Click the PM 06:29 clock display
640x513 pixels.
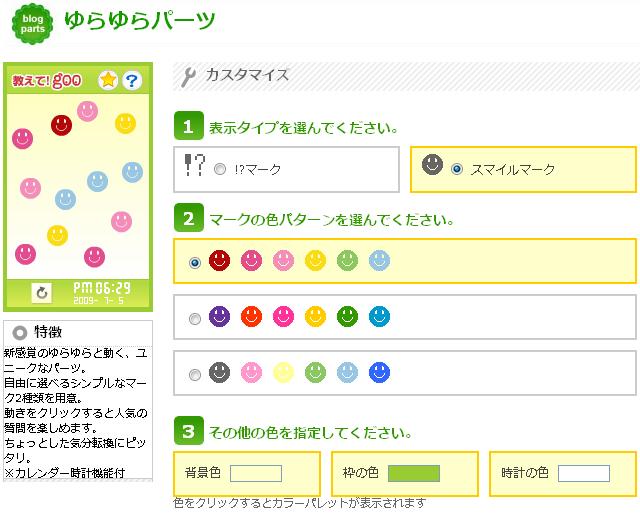coord(102,289)
